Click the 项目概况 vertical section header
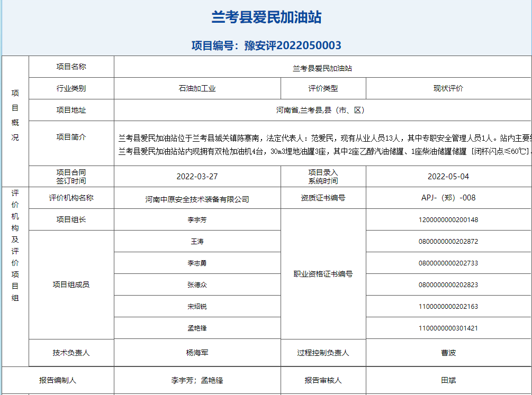This screenshot has height=395, width=532. (15, 115)
